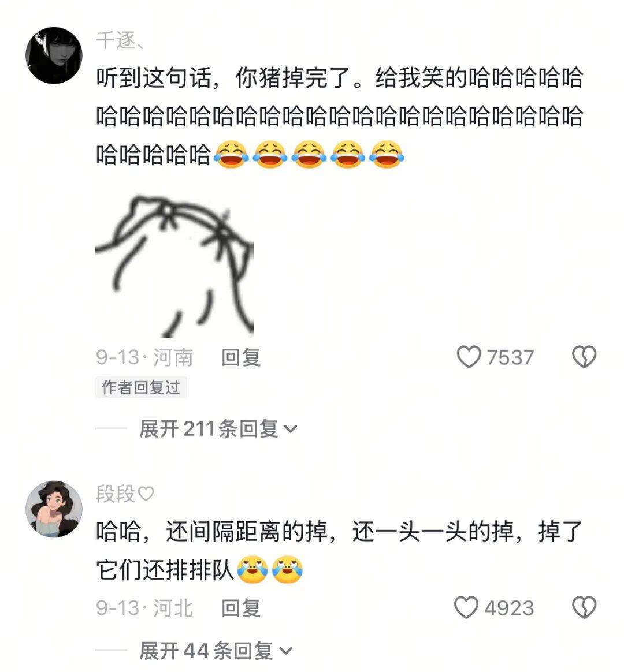Tap the 作者回复过 tag
Viewport: 624px width, 672px height.
[140, 387]
